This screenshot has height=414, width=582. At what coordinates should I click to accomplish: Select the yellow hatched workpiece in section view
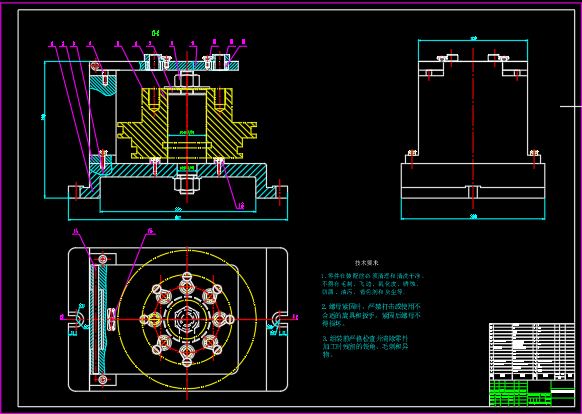187,124
